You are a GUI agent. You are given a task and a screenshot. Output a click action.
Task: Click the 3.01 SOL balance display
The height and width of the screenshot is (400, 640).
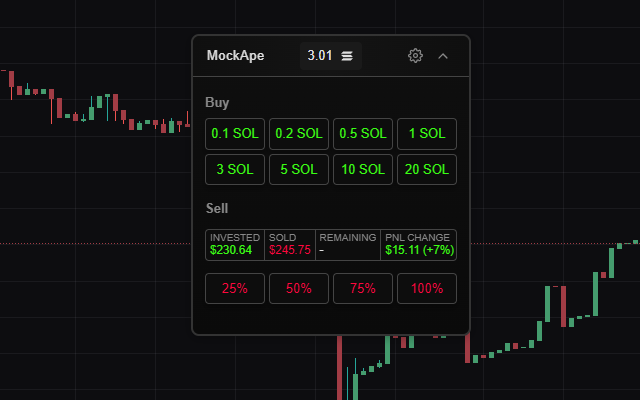pyautogui.click(x=320, y=56)
